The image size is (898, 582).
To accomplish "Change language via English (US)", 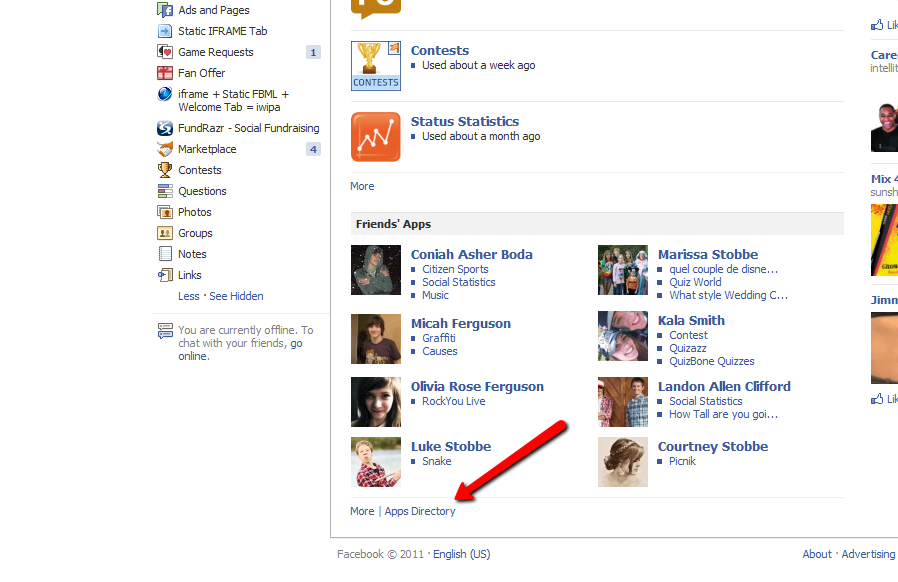I will (462, 554).
